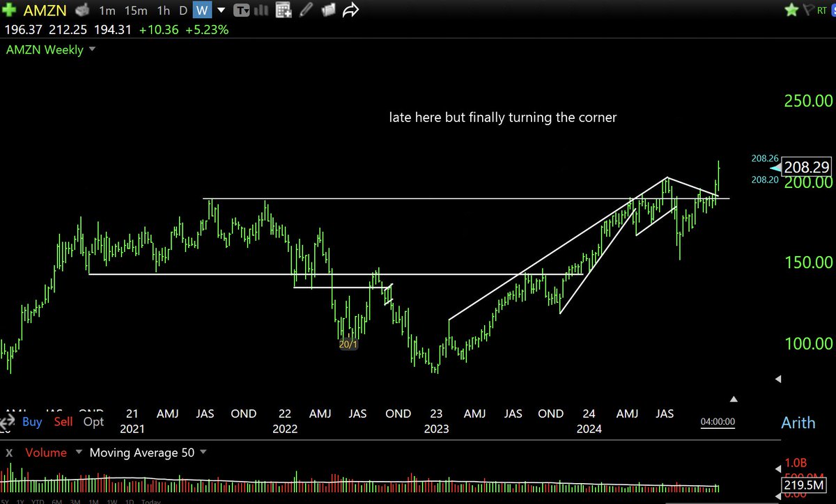
Task: Click the up arrow near time axis
Action: pyautogui.click(x=734, y=399)
